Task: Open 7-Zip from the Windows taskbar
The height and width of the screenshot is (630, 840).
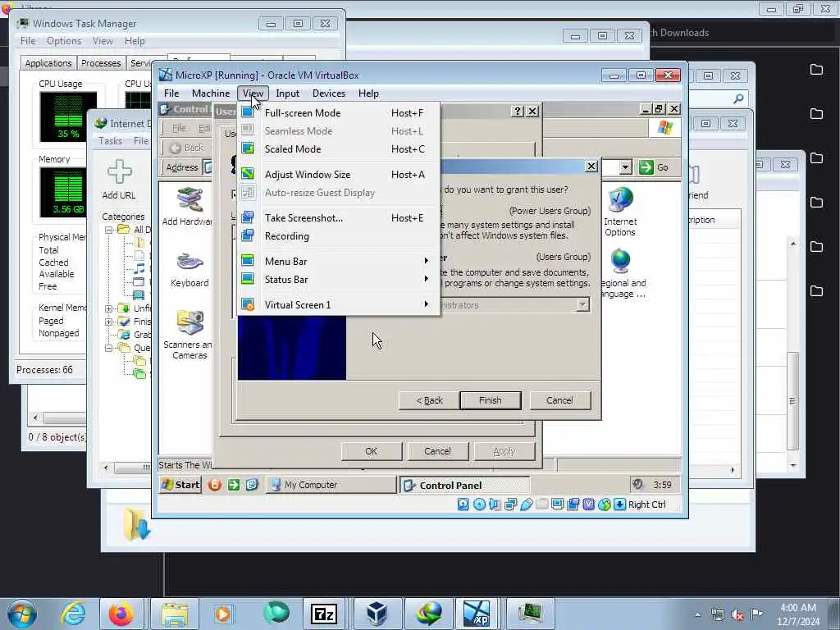Action: tap(324, 614)
